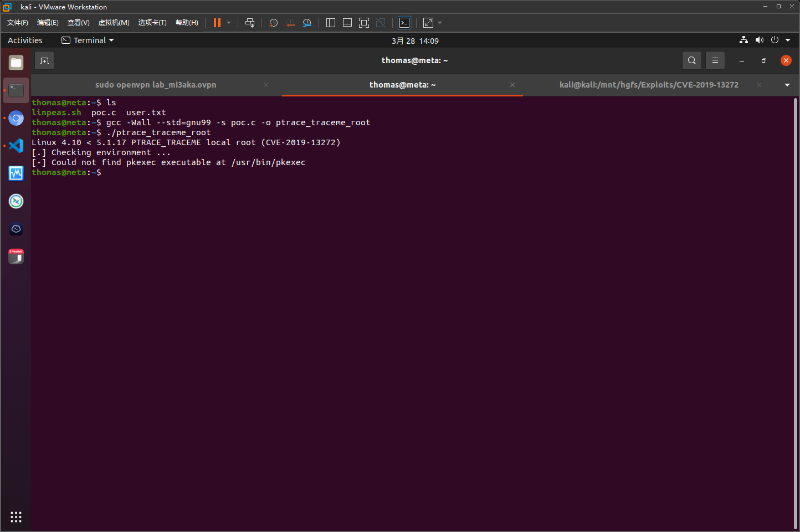Click the ./ptrace_traceme_root command
800x532 pixels.
(158, 132)
